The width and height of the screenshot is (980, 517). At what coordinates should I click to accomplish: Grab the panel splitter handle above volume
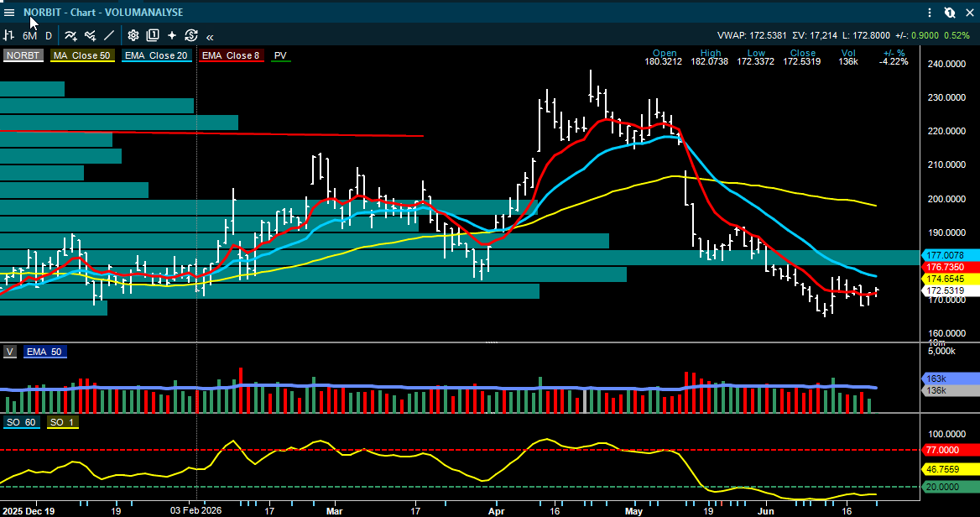click(x=492, y=342)
